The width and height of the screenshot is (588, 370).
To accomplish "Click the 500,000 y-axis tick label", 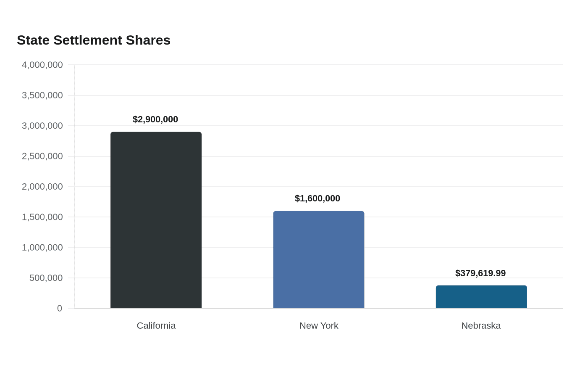I will point(46,278).
